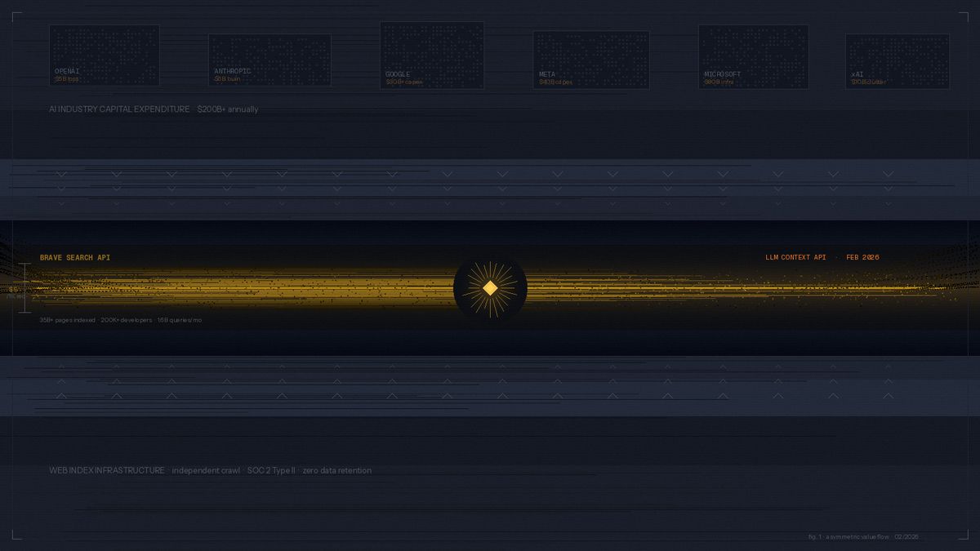Image resolution: width=980 pixels, height=551 pixels.
Task: Click the first down chevron in upper band
Action: (61, 174)
